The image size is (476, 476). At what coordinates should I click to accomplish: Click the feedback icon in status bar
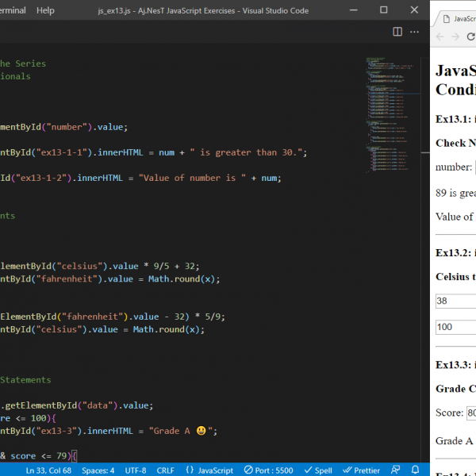click(x=395, y=470)
